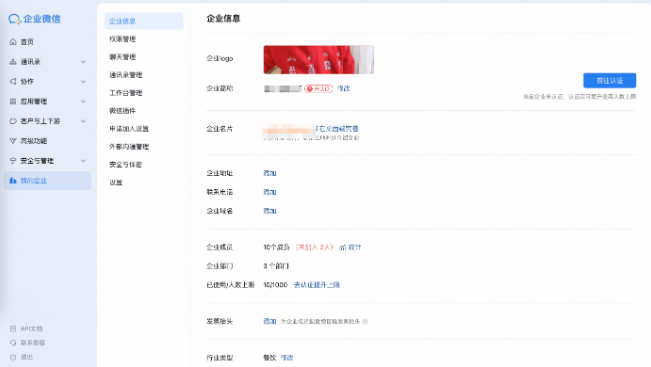Click the red 未认证 badge
Screen dimensions: 651x367
click(x=318, y=88)
